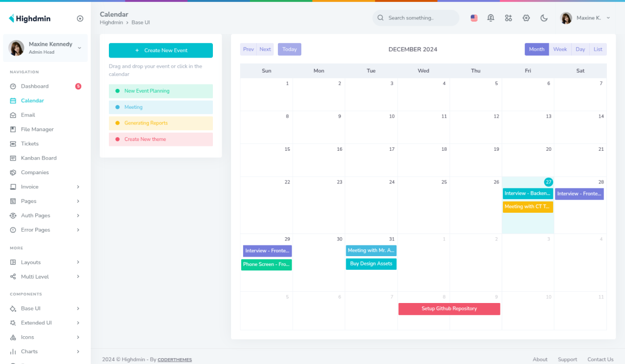Open the Meeting with CT event on the 27th
This screenshot has width=625, height=364.
tap(528, 207)
